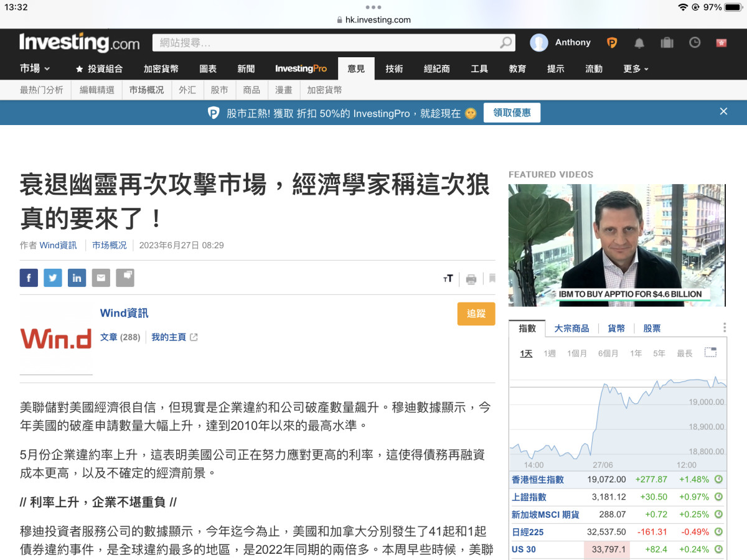This screenshot has height=560, width=747.
Task: Click into the 網站搜尋 search field
Action: [327, 43]
